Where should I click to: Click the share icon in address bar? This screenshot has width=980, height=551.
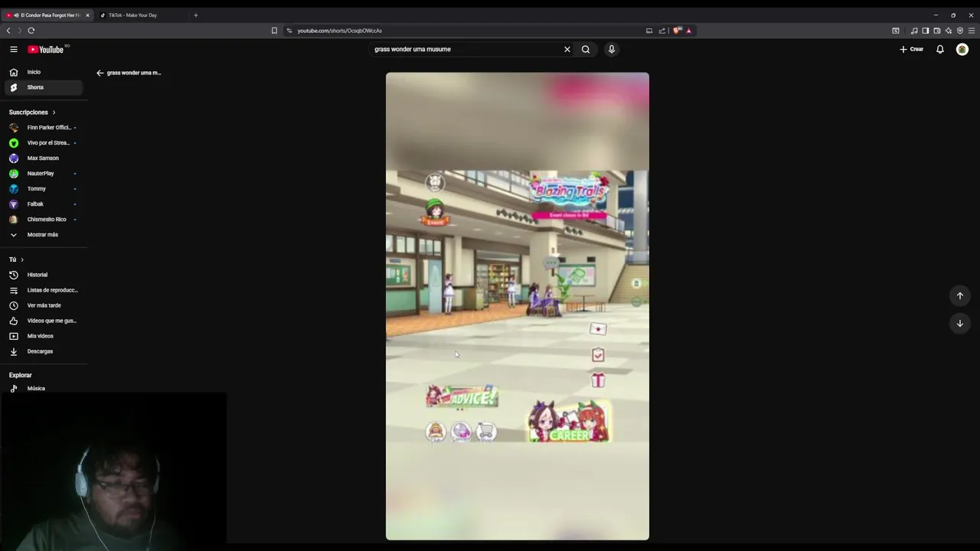(662, 31)
